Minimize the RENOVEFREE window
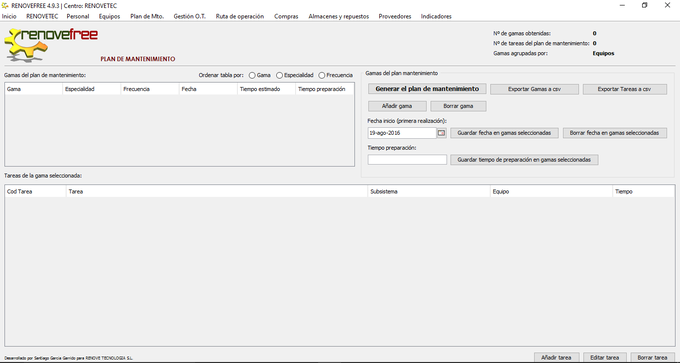680x363 pixels. pos(622,6)
